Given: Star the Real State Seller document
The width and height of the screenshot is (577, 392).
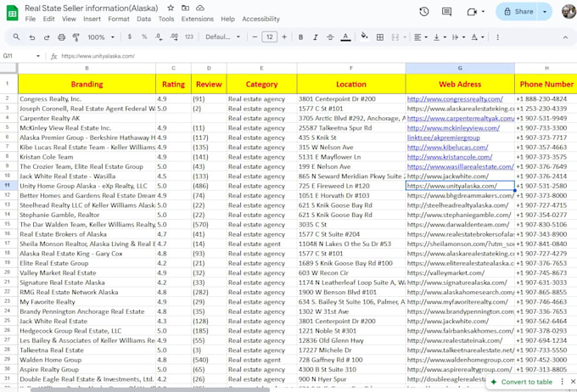Looking at the screenshot, I should click(171, 8).
